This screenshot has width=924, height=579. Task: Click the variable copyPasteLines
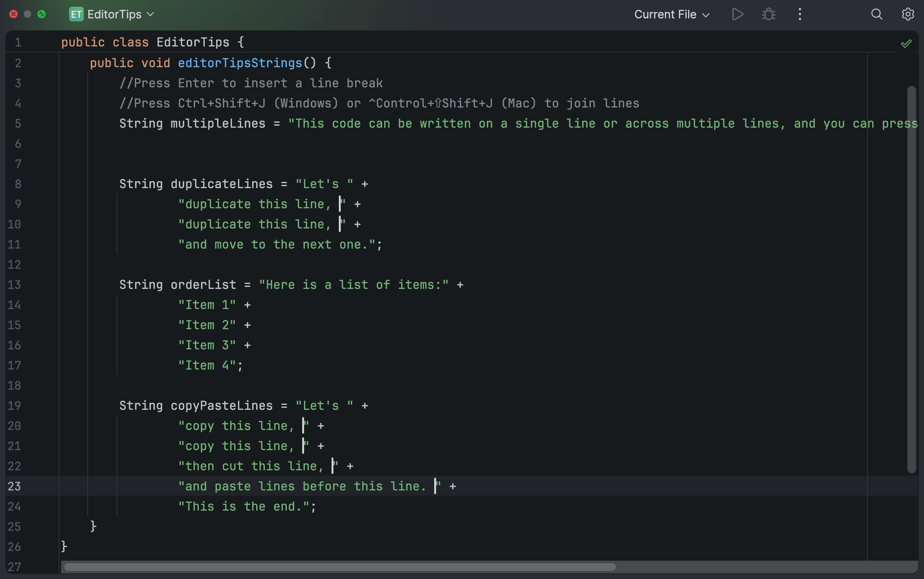pos(222,406)
